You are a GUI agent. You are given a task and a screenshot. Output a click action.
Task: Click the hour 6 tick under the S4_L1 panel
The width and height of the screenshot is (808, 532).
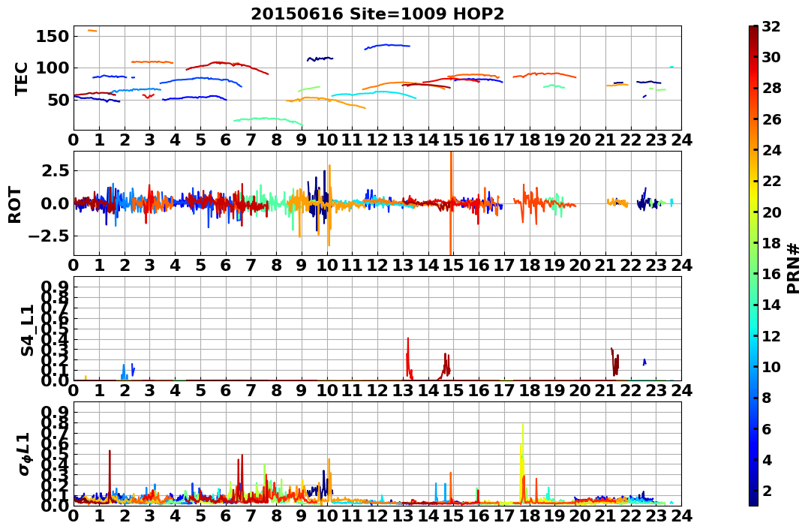point(226,390)
